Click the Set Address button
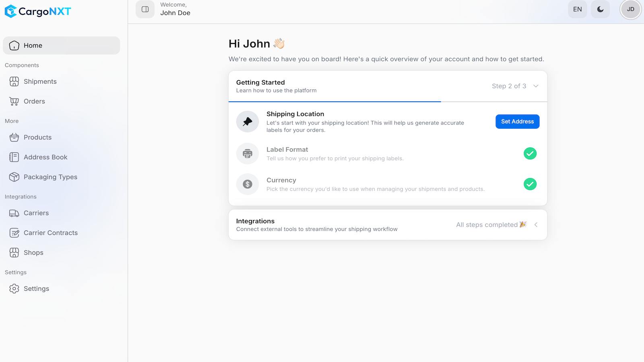The image size is (644, 362). (517, 121)
